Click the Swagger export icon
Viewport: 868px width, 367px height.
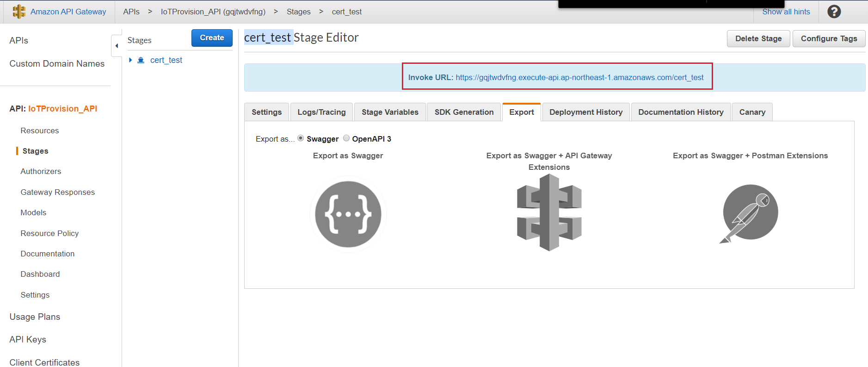pyautogui.click(x=348, y=214)
